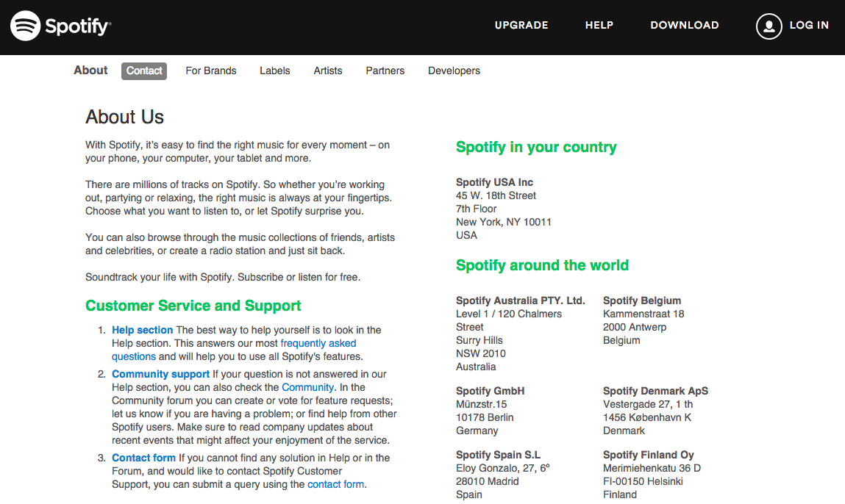Click the NSW 2010 line

pyautogui.click(x=481, y=354)
